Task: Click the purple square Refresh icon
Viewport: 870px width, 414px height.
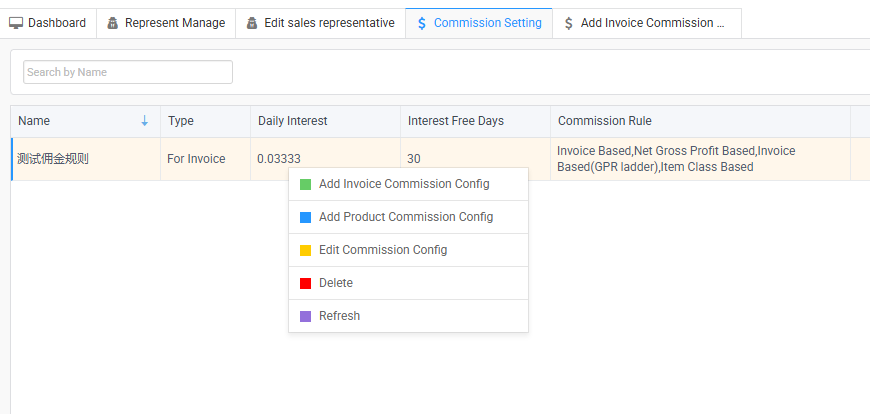Action: click(x=306, y=316)
